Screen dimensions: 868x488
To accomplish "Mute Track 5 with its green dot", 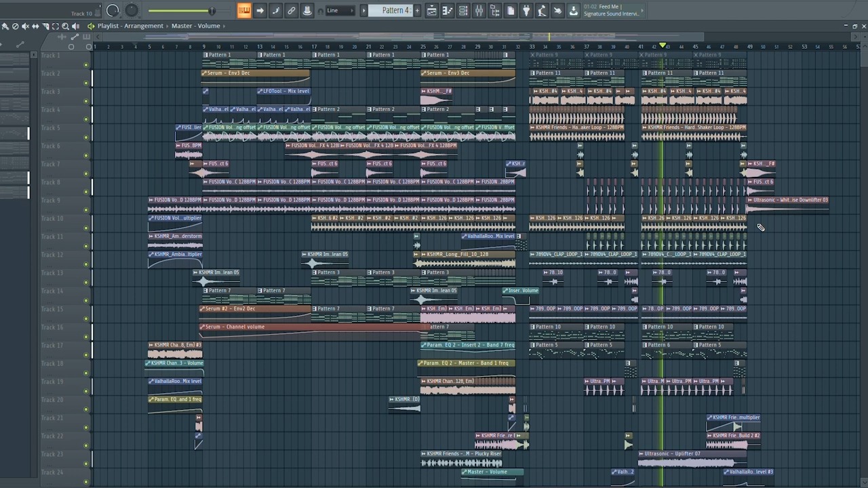I will (86, 138).
